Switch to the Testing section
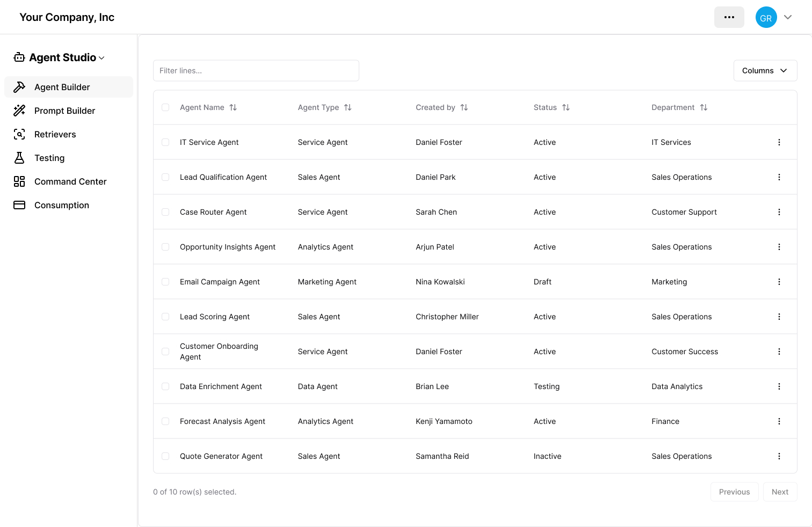 (x=49, y=158)
